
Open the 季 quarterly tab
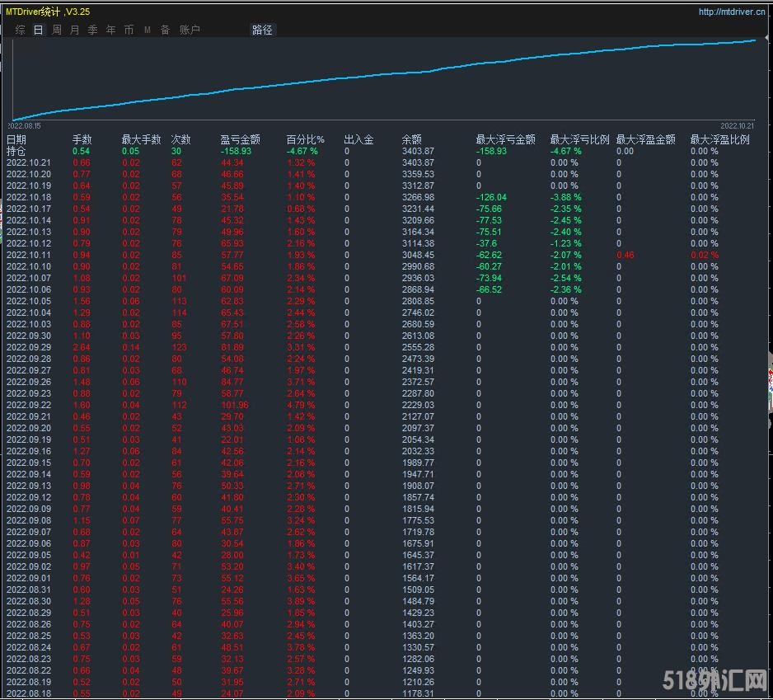92,30
